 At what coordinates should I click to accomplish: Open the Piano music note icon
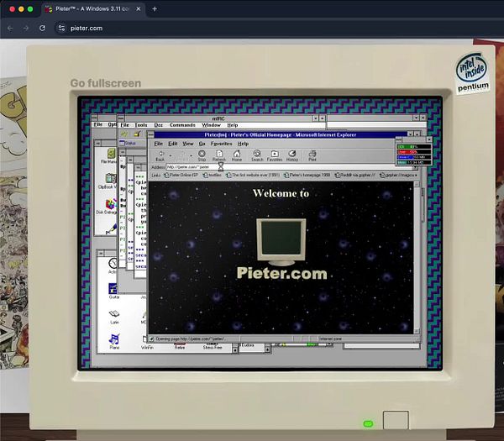click(x=114, y=339)
